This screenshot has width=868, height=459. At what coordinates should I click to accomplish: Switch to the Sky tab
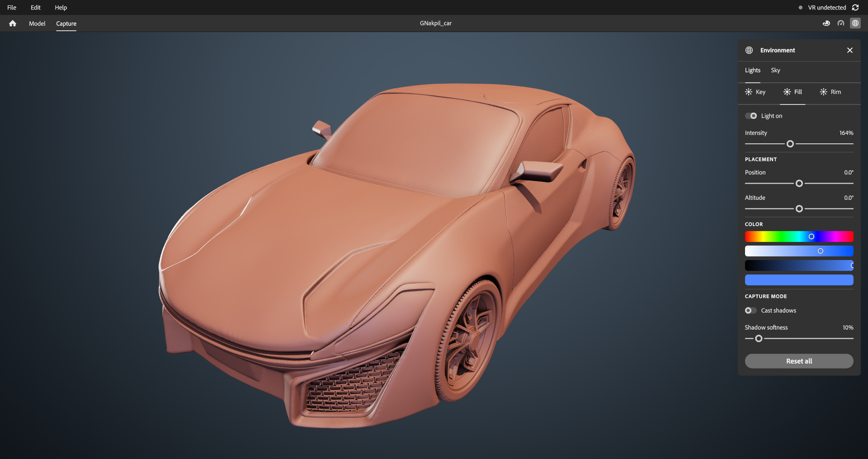pyautogui.click(x=775, y=71)
